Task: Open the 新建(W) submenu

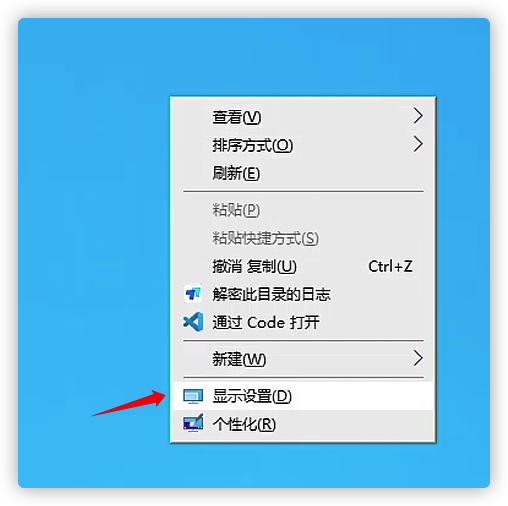Action: point(303,359)
